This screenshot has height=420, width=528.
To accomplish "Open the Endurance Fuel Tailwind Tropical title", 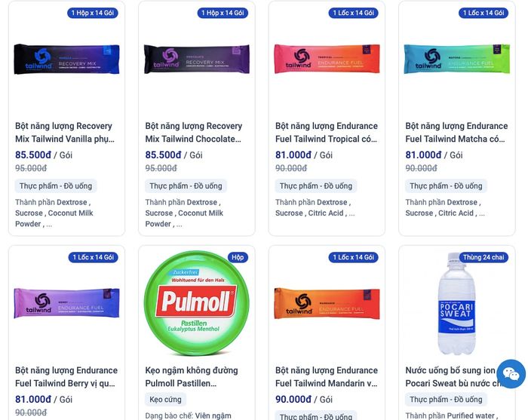I will pyautogui.click(x=327, y=132).
